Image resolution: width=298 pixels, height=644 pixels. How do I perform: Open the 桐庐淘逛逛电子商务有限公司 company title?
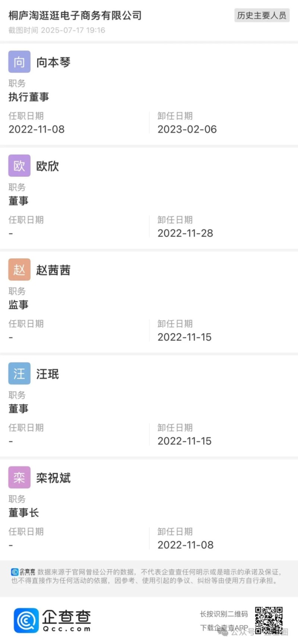point(75,15)
